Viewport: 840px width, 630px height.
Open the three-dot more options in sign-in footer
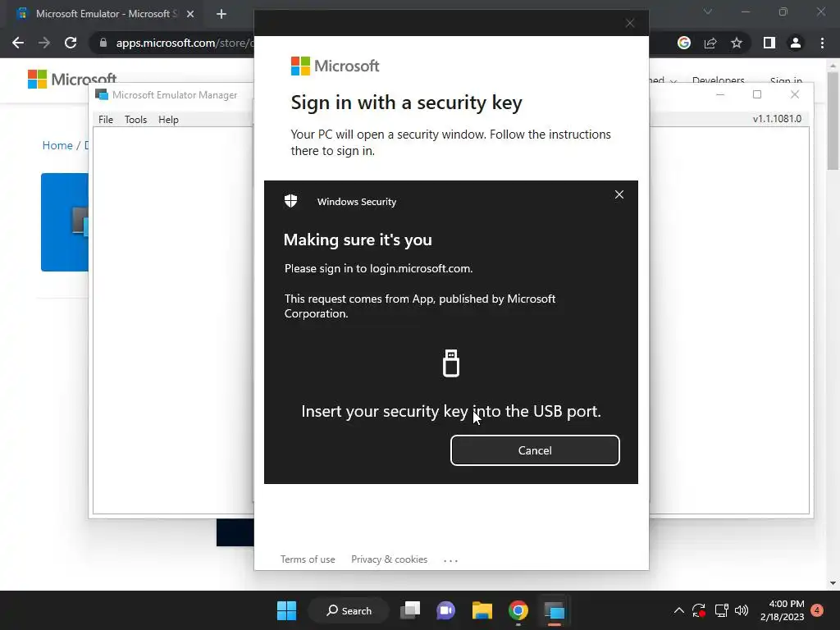click(x=450, y=560)
